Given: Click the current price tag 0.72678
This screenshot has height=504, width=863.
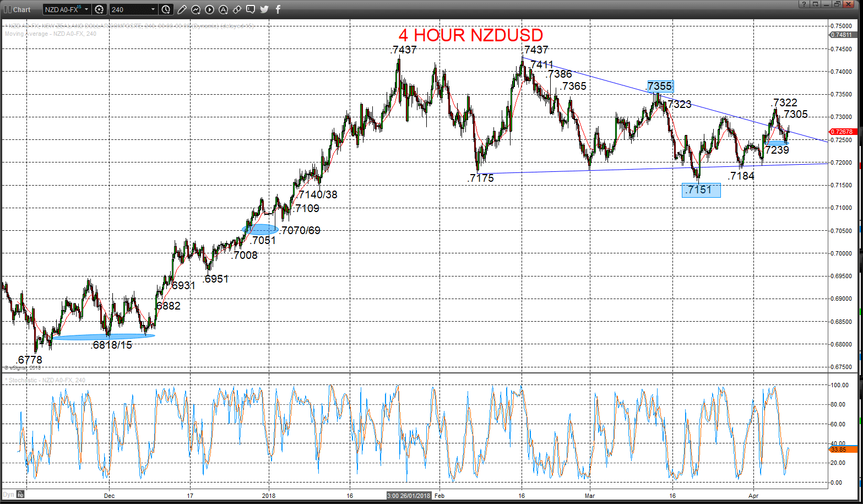Looking at the screenshot, I should (x=843, y=132).
